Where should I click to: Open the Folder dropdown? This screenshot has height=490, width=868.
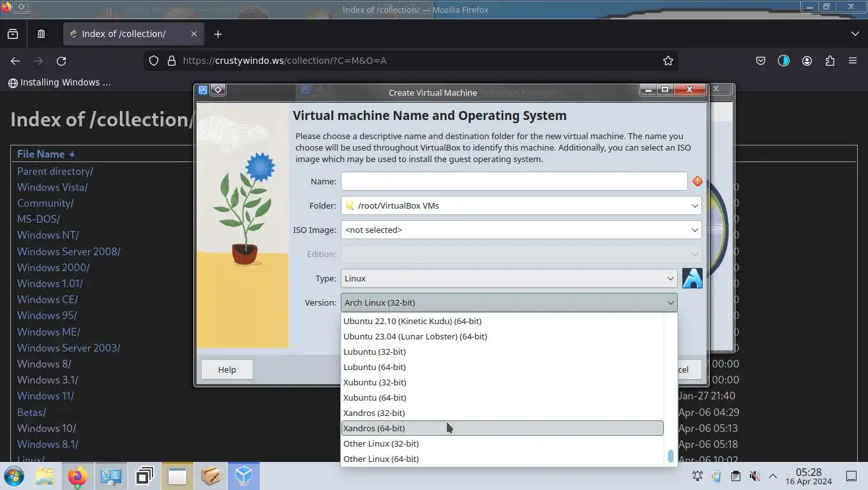pos(521,205)
